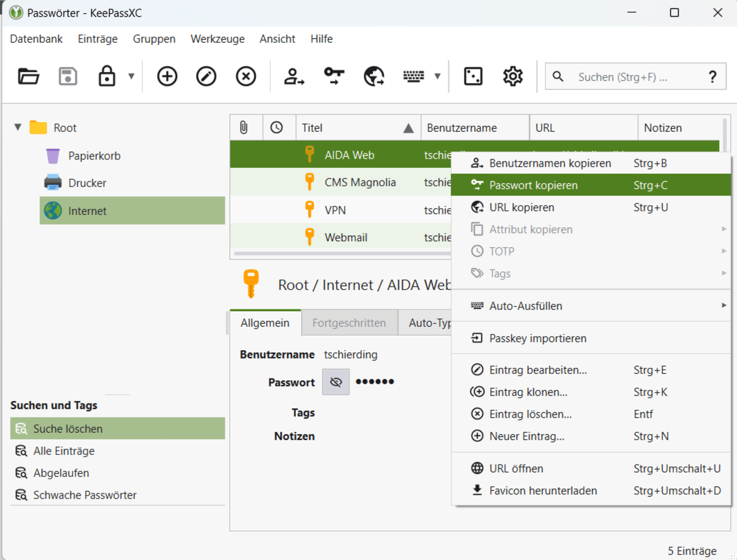Open the dropdown arrow next to the padlock
The height and width of the screenshot is (560, 737).
tap(132, 76)
